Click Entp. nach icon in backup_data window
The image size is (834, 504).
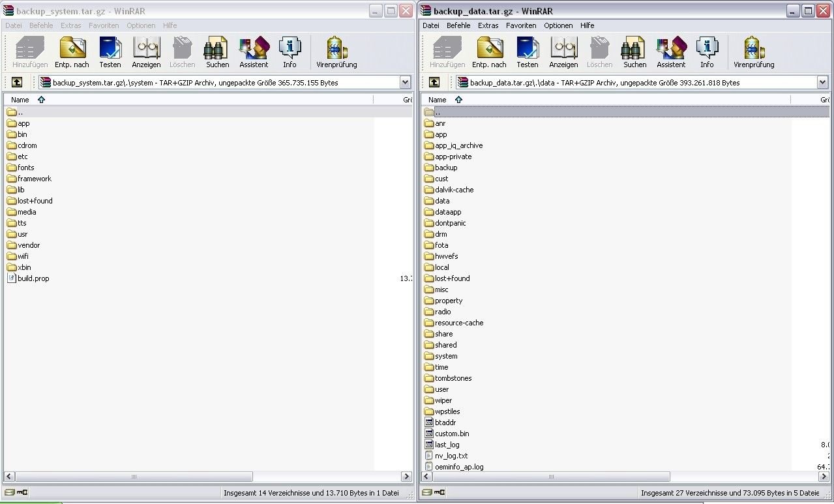(490, 52)
